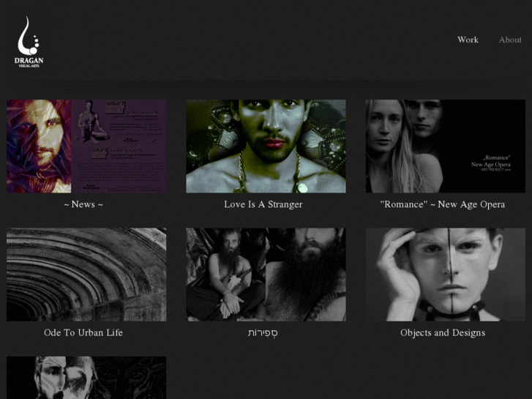Open the Objects and Designs thumbnail

(446, 275)
